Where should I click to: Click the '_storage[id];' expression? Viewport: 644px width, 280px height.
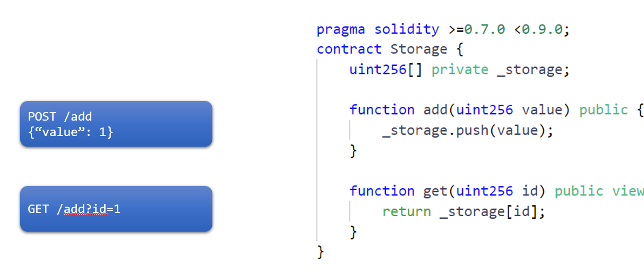pos(492,212)
